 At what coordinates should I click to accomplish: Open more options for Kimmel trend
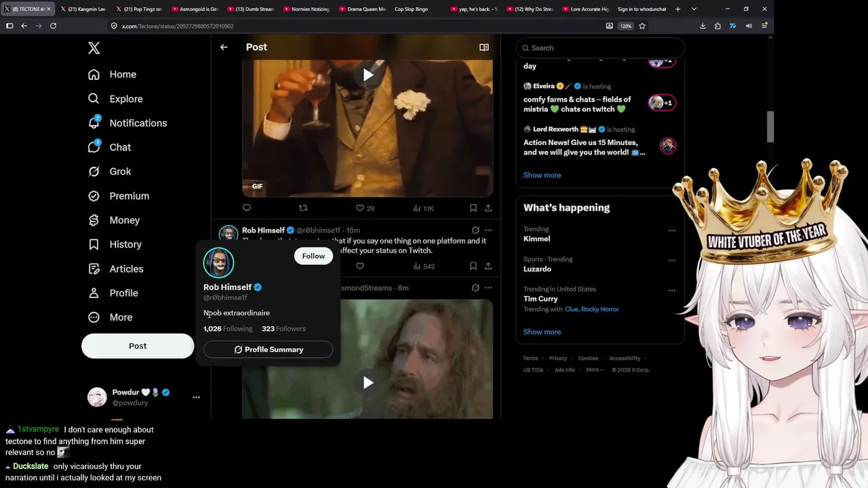click(672, 230)
